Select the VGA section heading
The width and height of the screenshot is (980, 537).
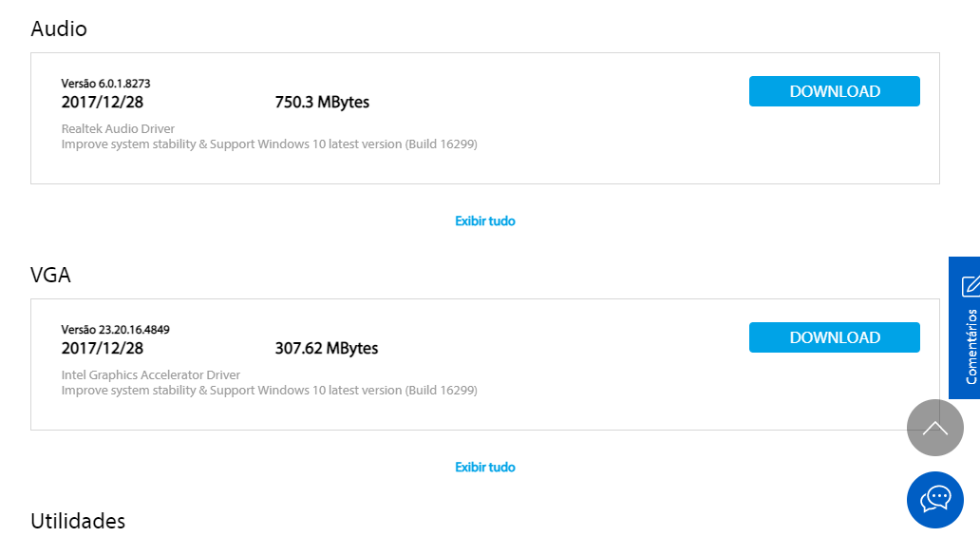tap(50, 275)
